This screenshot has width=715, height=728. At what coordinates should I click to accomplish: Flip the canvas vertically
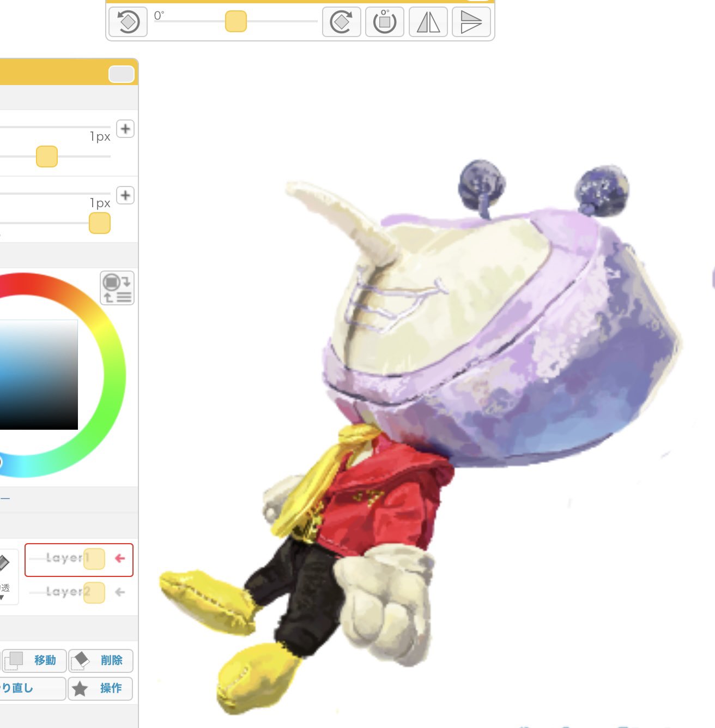[x=471, y=22]
